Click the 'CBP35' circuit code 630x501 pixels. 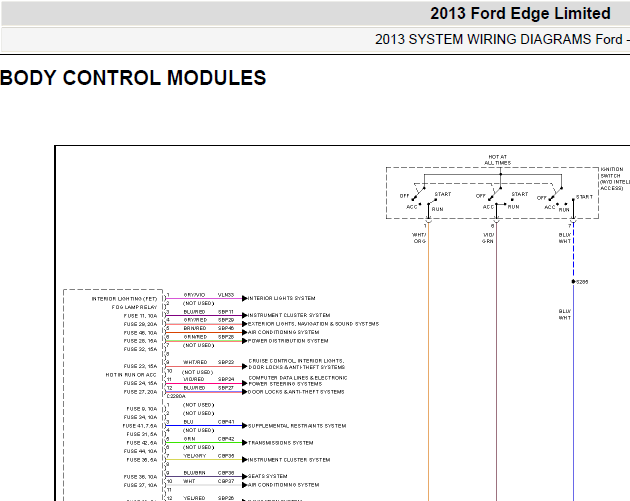[x=226, y=456]
